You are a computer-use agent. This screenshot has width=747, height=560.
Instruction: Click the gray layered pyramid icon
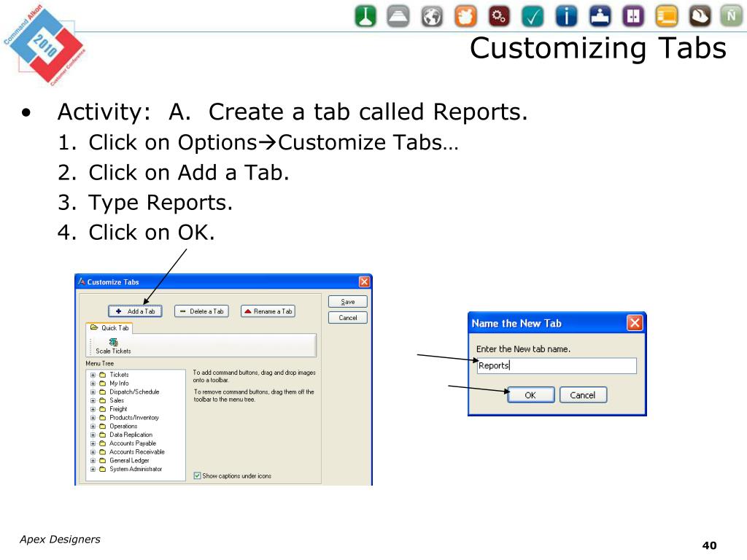tap(398, 16)
